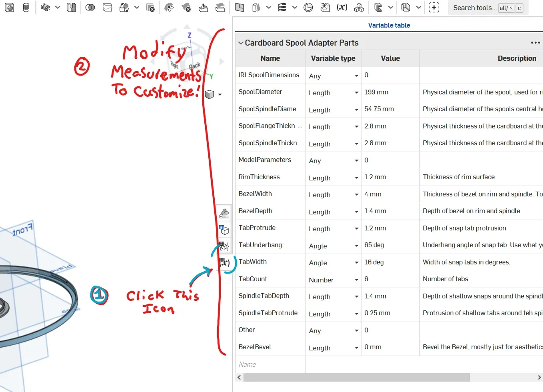Viewport: 543px width, 392px height.
Task: Select the Delete part tool
Action: [x=150, y=8]
